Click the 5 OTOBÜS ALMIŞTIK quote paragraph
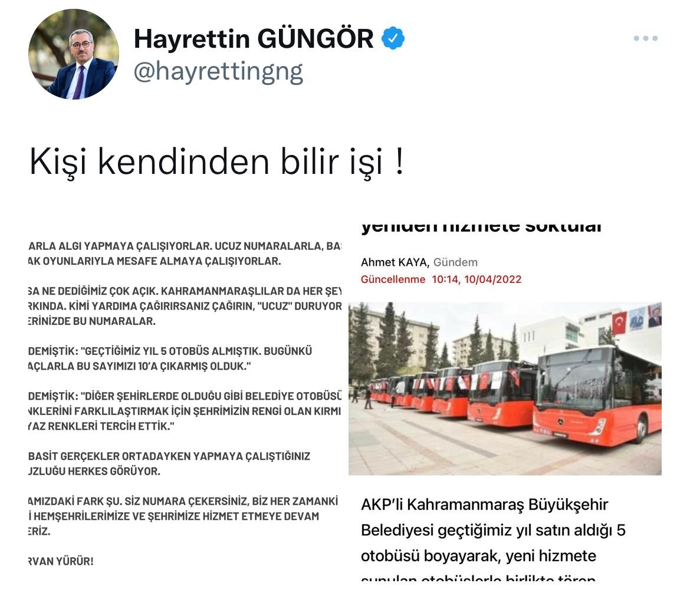 pyautogui.click(x=170, y=358)
